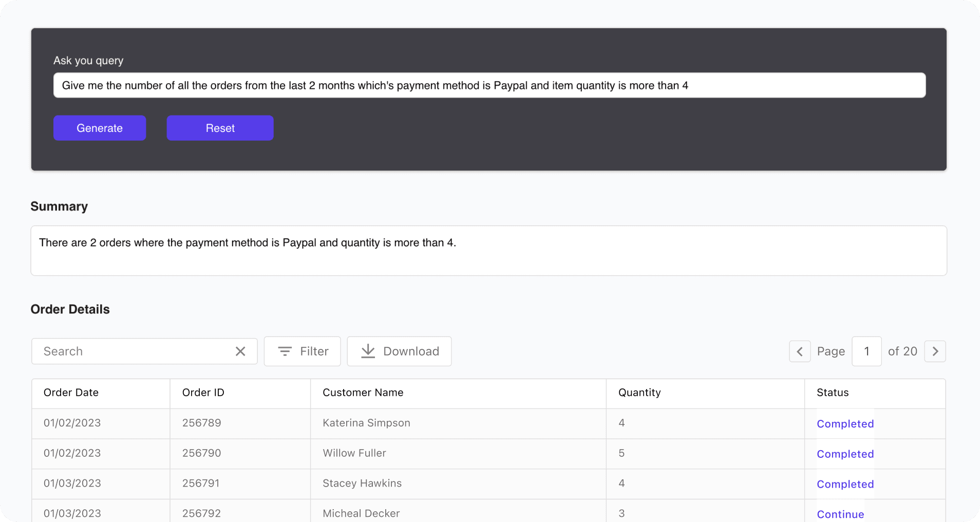Clear search with the X icon
Viewport: 980px width, 522px height.
tap(240, 351)
